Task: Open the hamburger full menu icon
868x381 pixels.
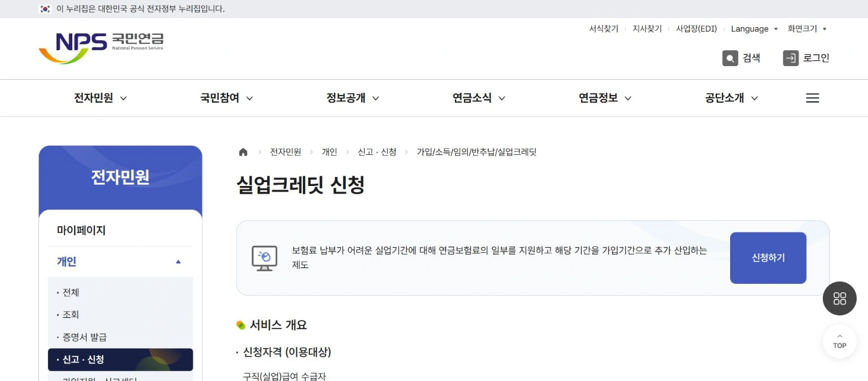Action: (812, 98)
